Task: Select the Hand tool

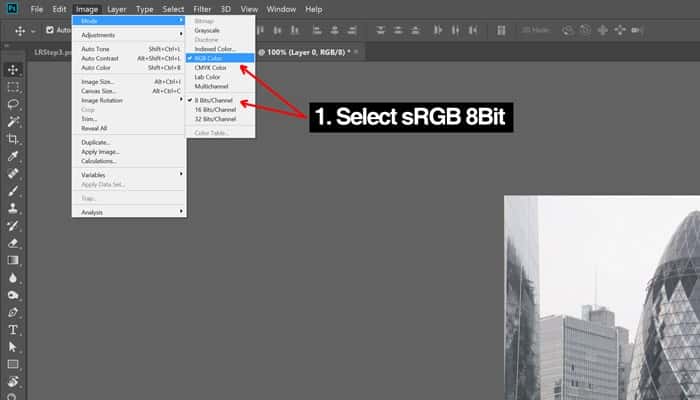Action: (13, 381)
